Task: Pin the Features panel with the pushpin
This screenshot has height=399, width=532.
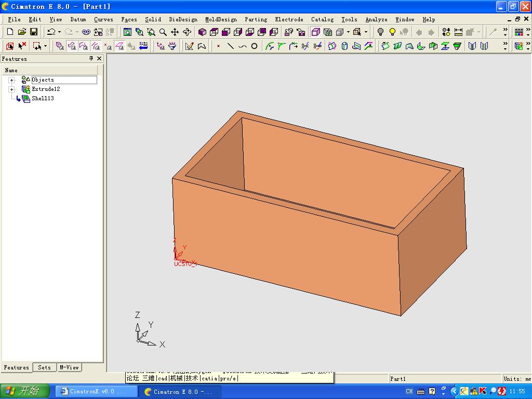Action: coord(91,58)
